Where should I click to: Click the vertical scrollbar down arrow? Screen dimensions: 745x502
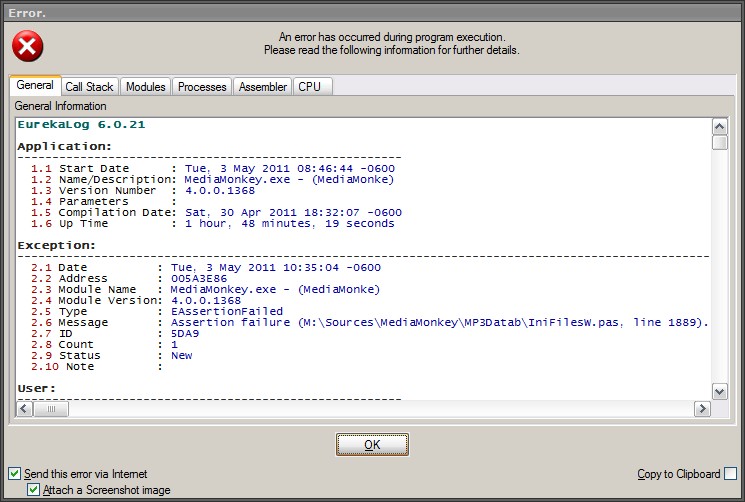(x=719, y=391)
